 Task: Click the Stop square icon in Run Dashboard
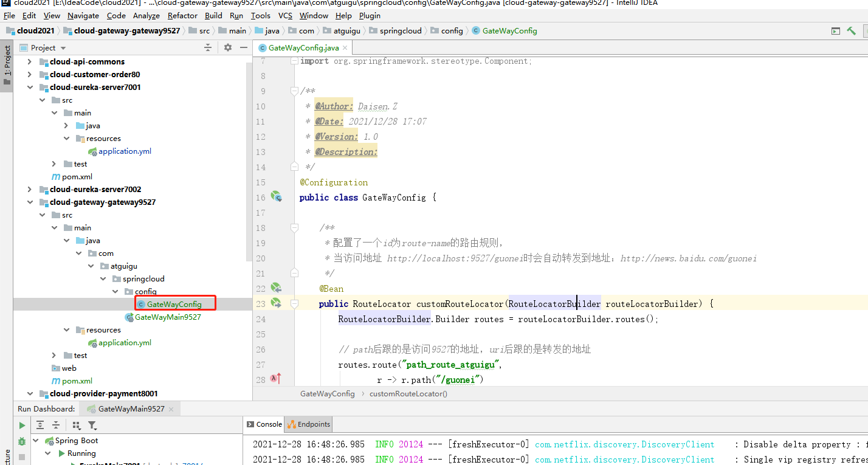(x=22, y=456)
